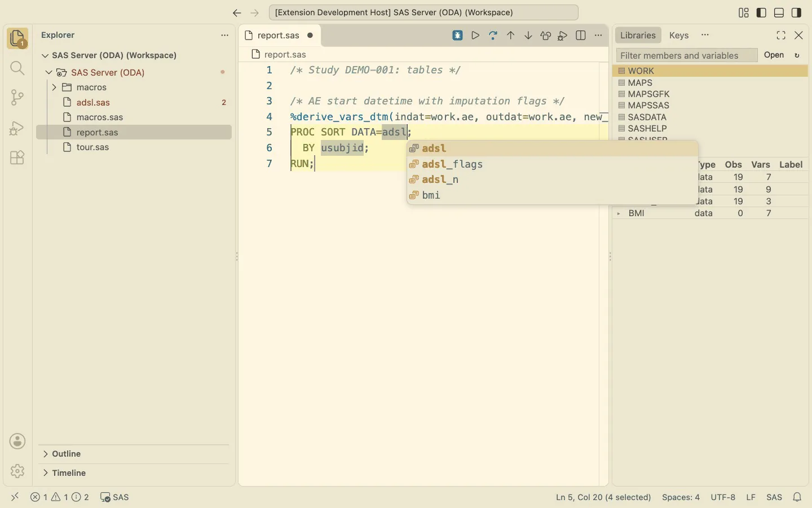
Task: Open the Libraries panel ellipsis menu
Action: tap(706, 35)
